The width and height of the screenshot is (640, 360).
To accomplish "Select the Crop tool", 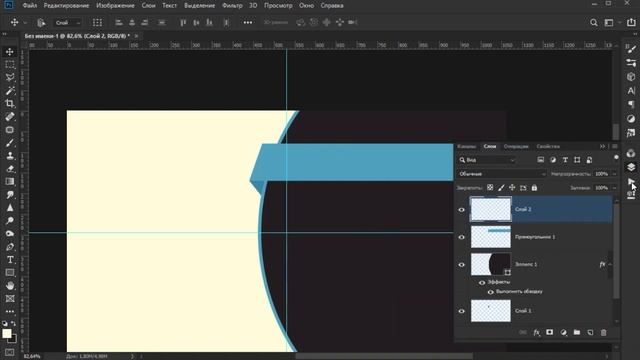I will [10, 104].
